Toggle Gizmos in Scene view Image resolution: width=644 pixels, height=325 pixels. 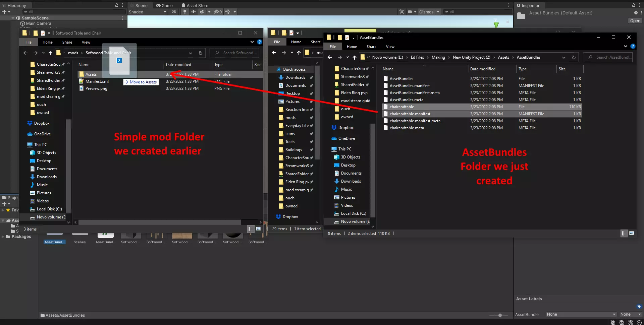426,12
